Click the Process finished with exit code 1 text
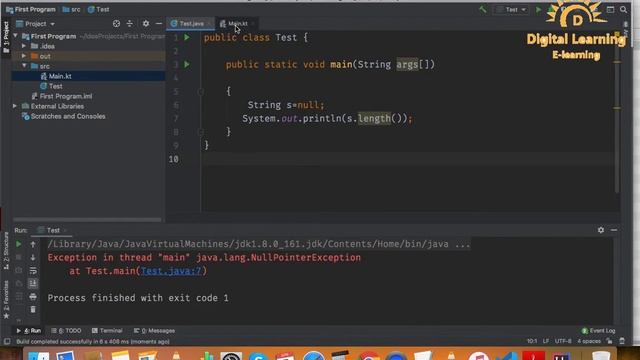 click(x=138, y=298)
